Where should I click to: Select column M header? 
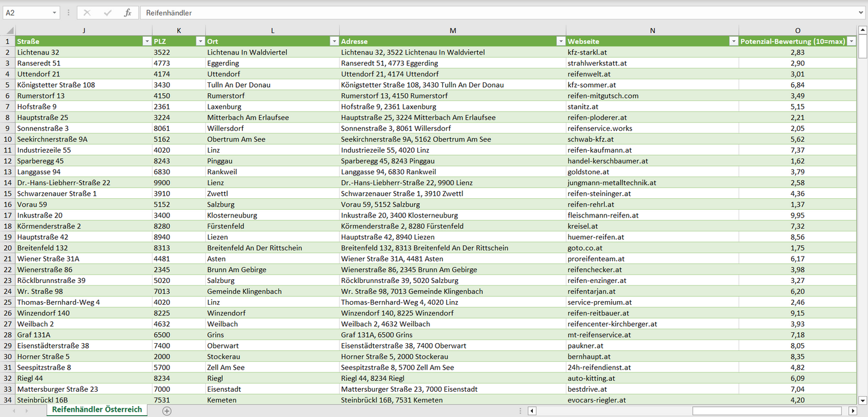(452, 31)
